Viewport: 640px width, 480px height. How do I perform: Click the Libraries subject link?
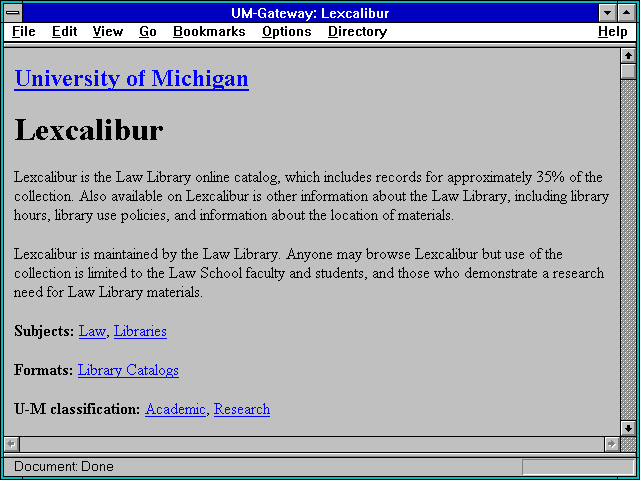(x=140, y=331)
